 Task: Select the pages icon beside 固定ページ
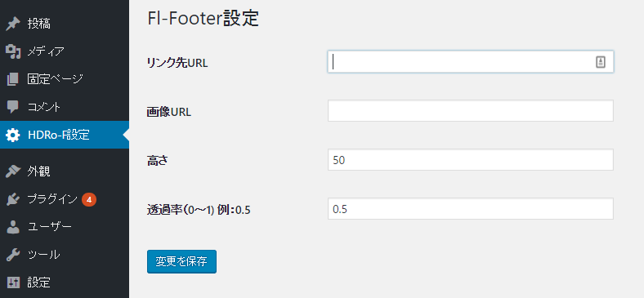click(x=13, y=79)
